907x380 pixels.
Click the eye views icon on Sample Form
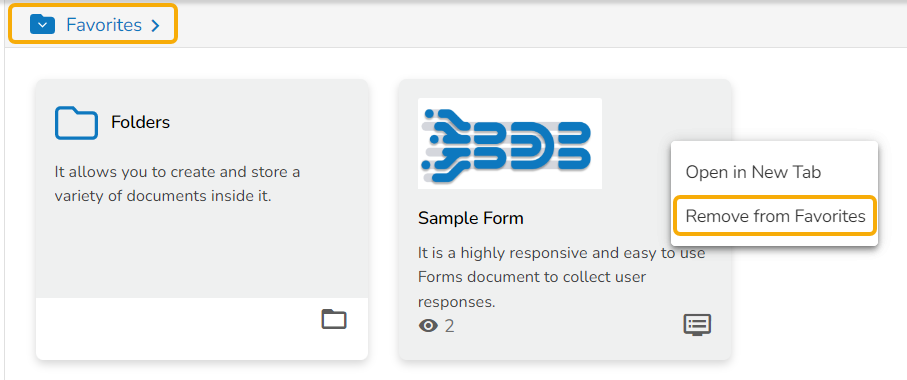point(428,326)
